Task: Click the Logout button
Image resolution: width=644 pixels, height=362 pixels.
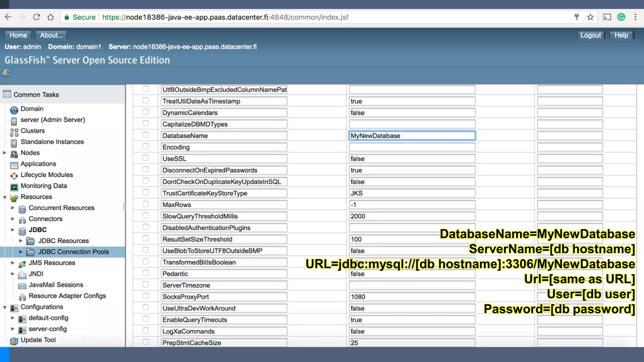Action: [x=591, y=35]
